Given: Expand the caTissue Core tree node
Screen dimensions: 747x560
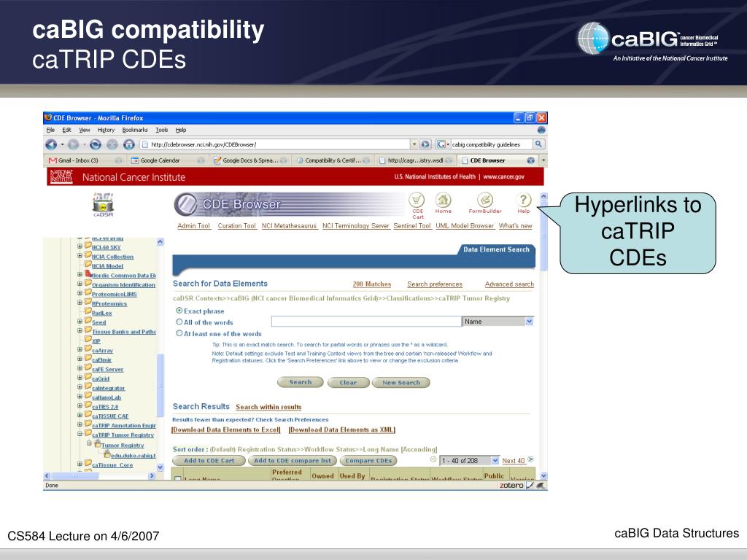Looking at the screenshot, I should tap(80, 464).
